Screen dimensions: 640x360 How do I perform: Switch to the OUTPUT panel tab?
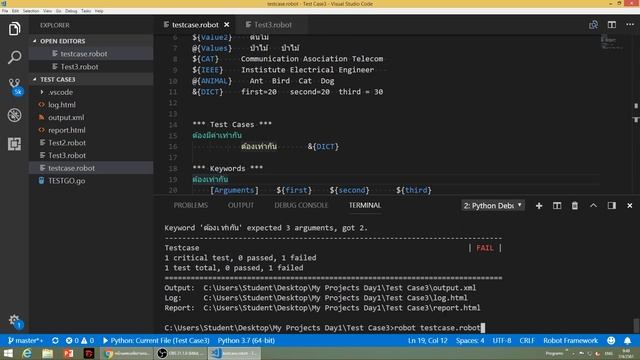(x=241, y=205)
